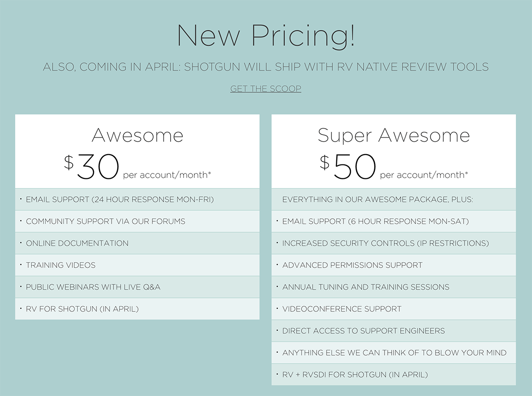Click Annual Tuning and Training Sessions row
The image size is (532, 396).
394,287
